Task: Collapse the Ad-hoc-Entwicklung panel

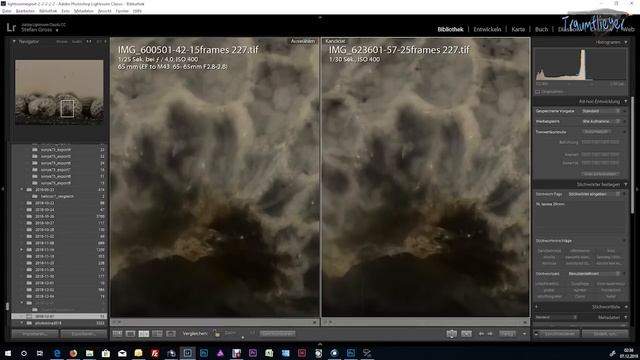Action: [626, 101]
